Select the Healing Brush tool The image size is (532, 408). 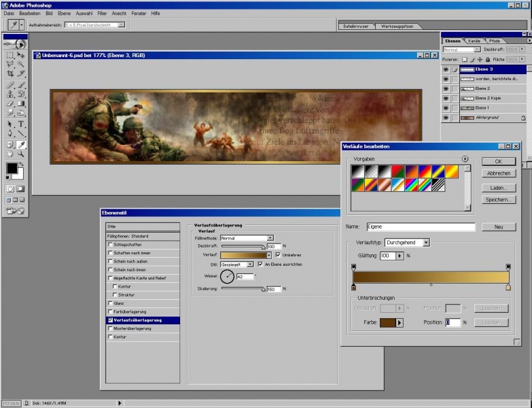(10, 85)
